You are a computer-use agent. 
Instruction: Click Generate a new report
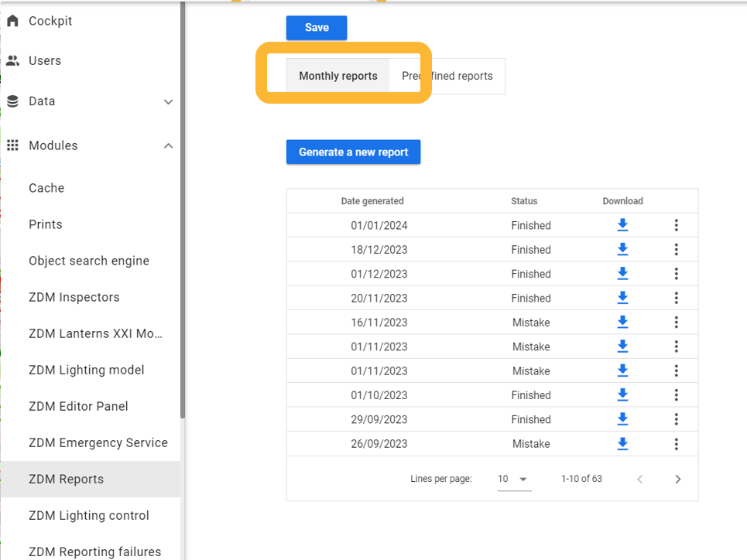353,152
